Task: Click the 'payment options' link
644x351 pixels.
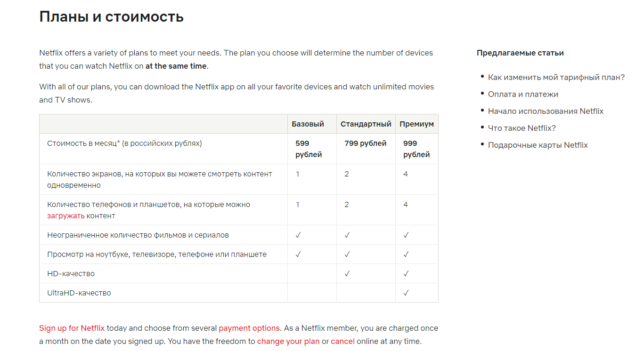Action: tap(249, 328)
